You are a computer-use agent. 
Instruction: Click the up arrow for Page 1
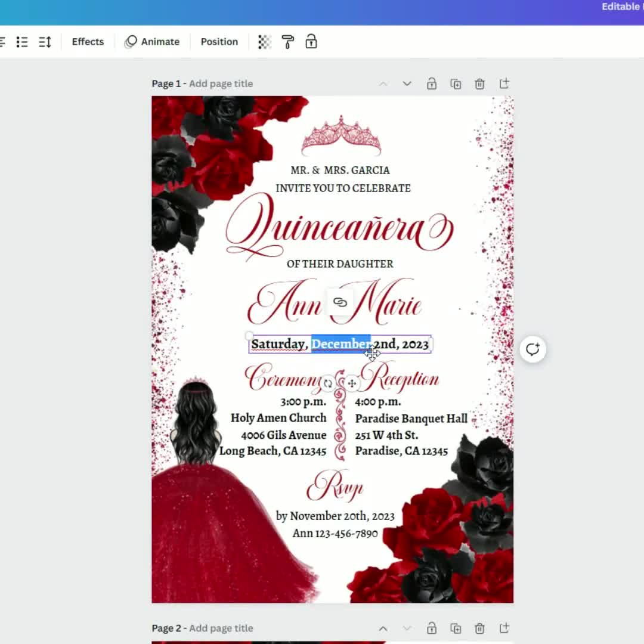pyautogui.click(x=383, y=83)
